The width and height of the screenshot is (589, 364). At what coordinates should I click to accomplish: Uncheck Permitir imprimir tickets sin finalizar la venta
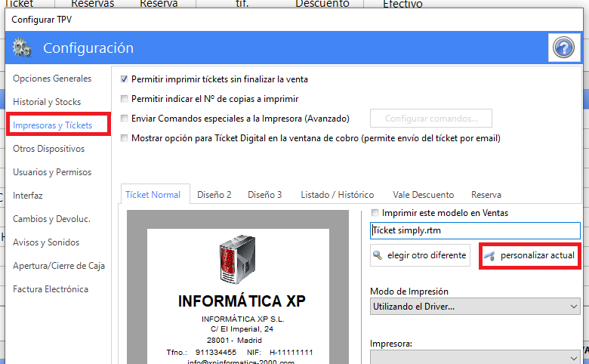click(x=125, y=79)
